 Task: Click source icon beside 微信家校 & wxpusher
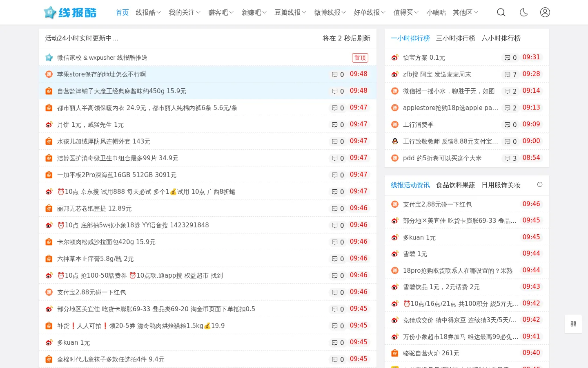(49, 58)
